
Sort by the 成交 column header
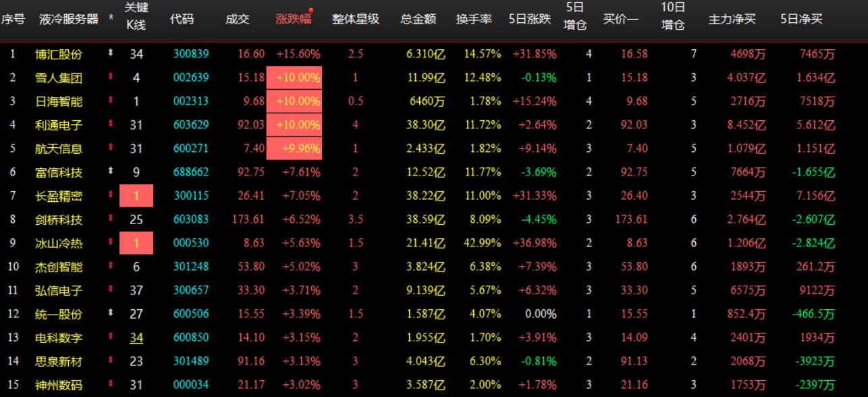[x=237, y=19]
